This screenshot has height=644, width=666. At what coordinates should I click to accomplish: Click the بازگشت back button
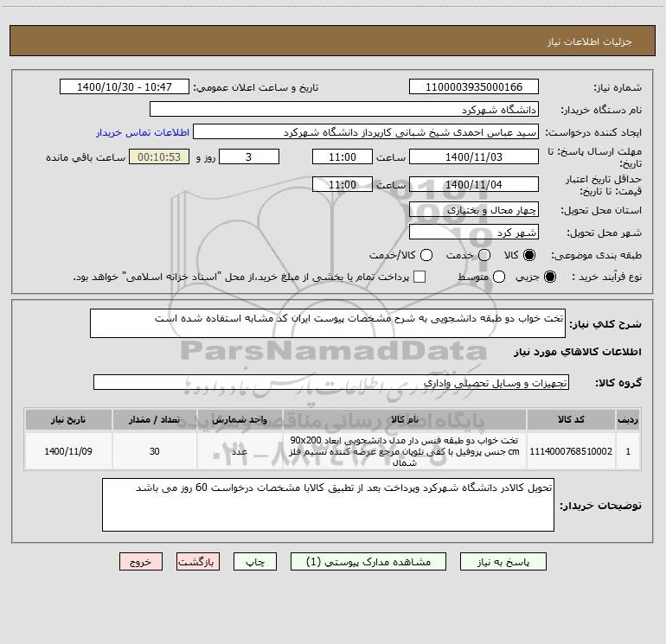198,562
